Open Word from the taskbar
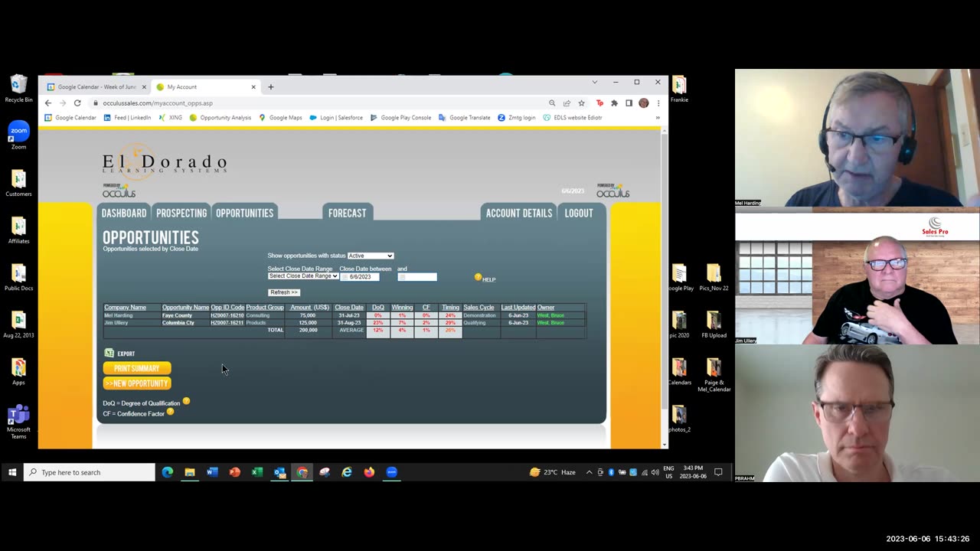Image resolution: width=980 pixels, height=551 pixels. pyautogui.click(x=212, y=472)
